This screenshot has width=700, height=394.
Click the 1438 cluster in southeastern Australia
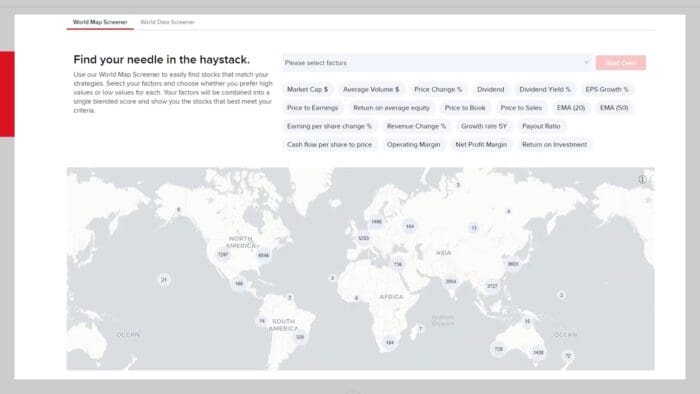[538, 353]
